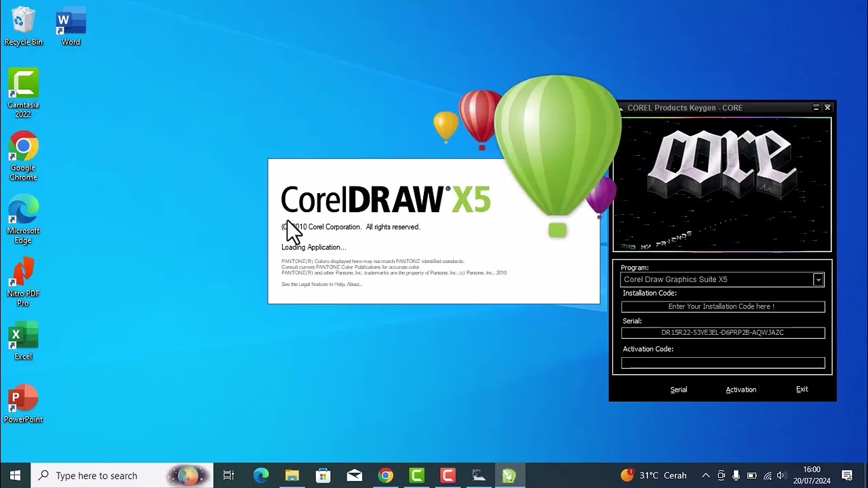Launch Nitro PDF Pro desktop shortcut
The width and height of the screenshot is (868, 488).
point(23,282)
